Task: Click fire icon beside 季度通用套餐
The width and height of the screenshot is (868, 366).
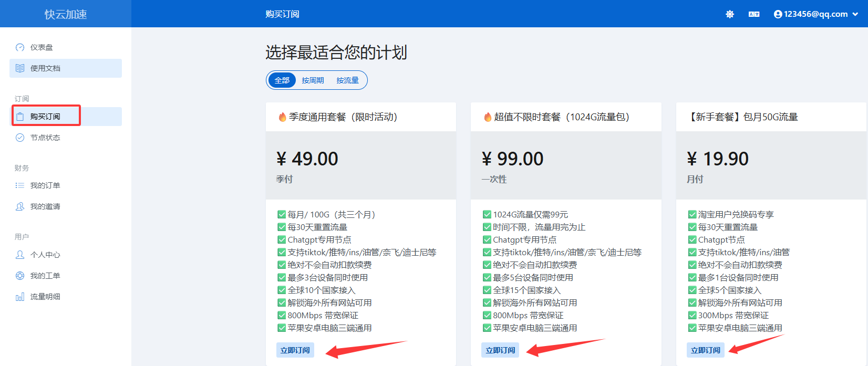Action: 283,117
